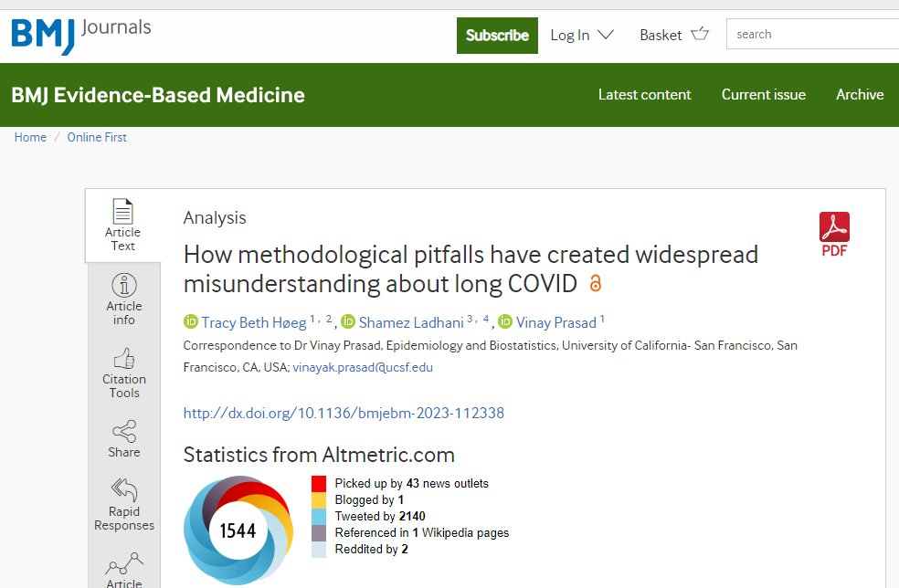Click the Citation Tools thumbs-up icon
Image resolution: width=899 pixels, height=588 pixels.
click(x=123, y=358)
